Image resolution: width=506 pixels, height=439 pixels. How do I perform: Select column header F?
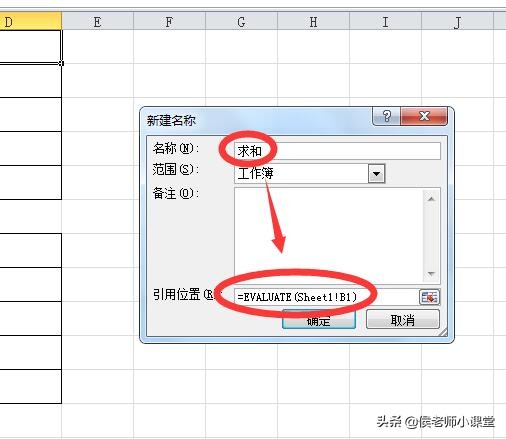(169, 22)
